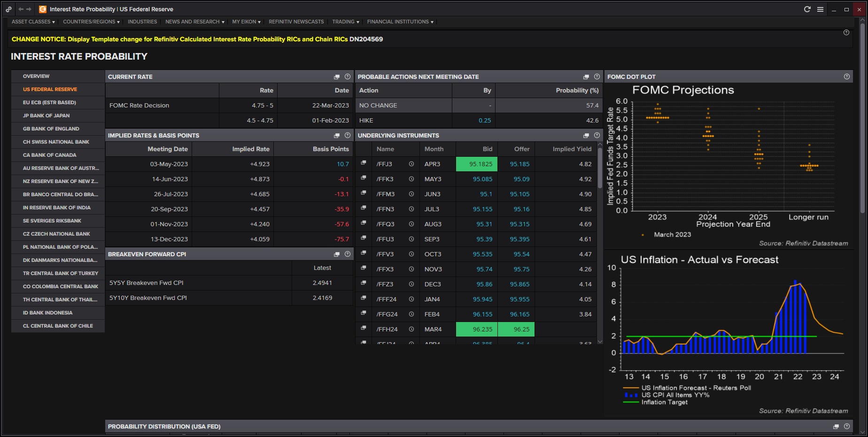Open the hamburger menu in the title bar
Image resolution: width=868 pixels, height=437 pixels.
click(820, 9)
